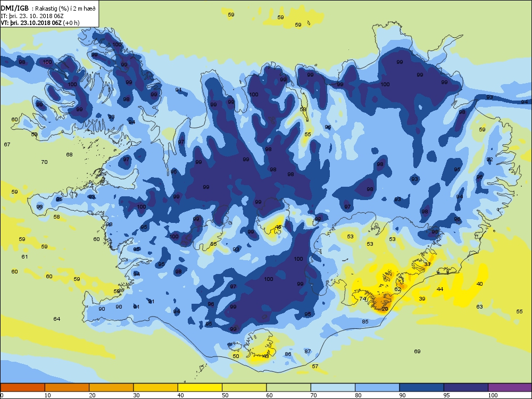The image size is (532, 399).
Task: Choose the 30–40 golden legend swatch
Action: click(x=156, y=387)
